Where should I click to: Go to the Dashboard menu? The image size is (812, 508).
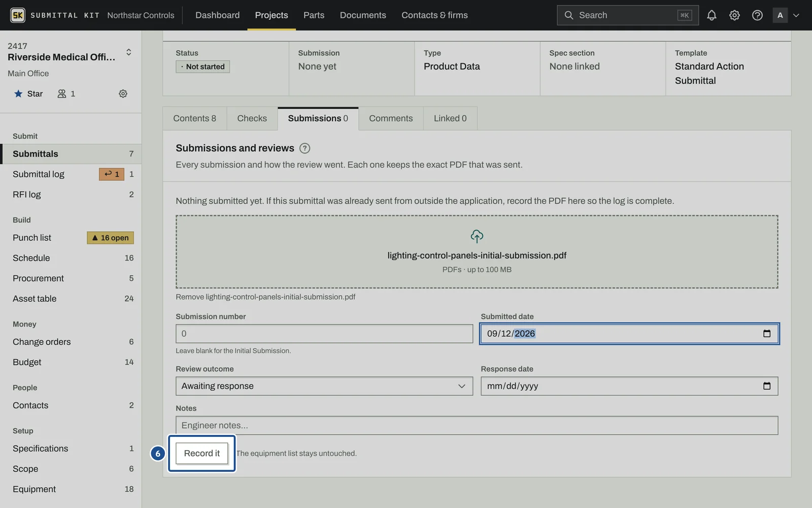[217, 15]
